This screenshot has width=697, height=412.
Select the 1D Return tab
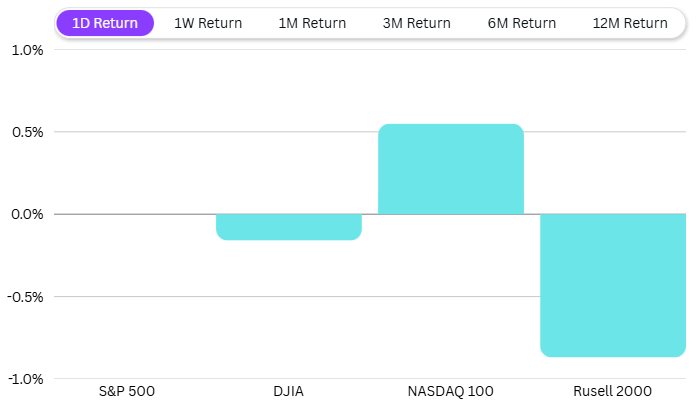click(105, 23)
